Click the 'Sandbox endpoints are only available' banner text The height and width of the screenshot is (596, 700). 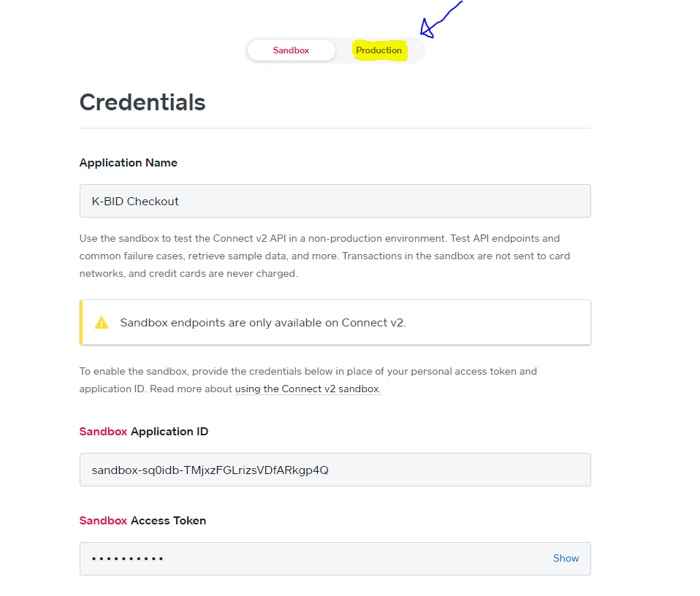(x=263, y=322)
